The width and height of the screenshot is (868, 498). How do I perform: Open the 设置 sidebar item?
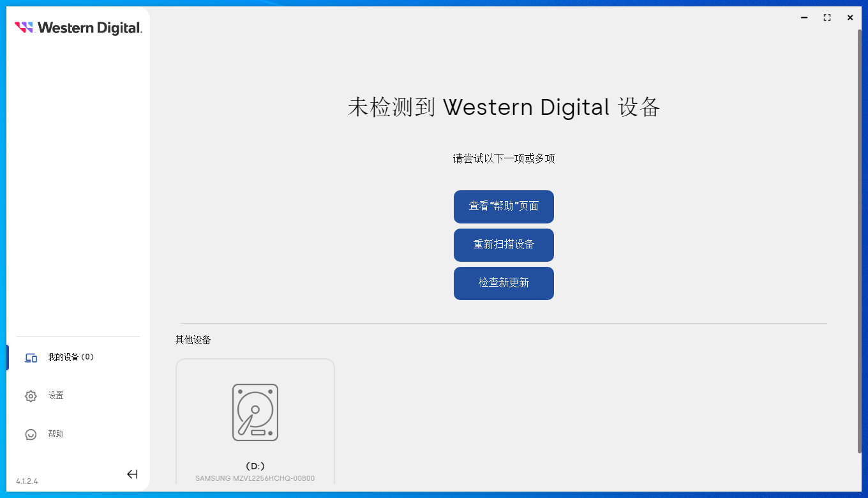click(78, 396)
